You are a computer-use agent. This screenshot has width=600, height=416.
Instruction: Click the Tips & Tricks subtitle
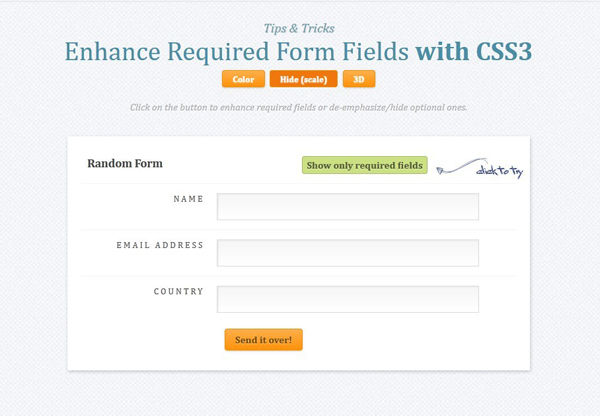point(299,28)
